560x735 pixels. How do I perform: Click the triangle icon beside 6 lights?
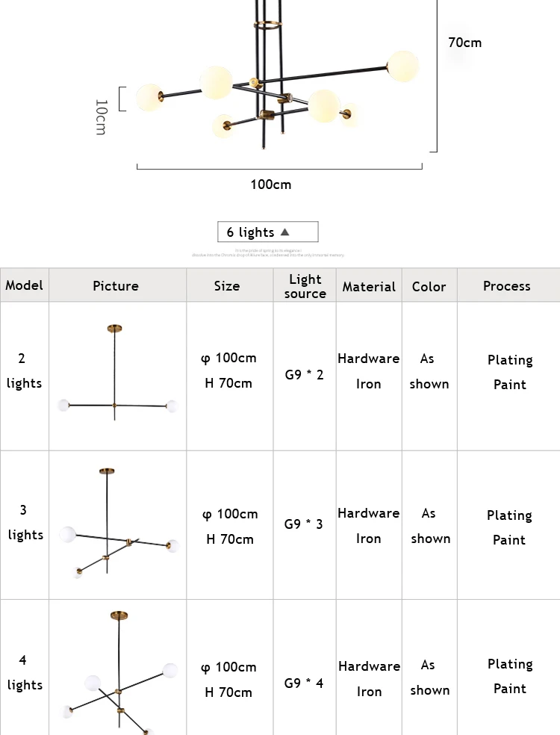pyautogui.click(x=285, y=232)
